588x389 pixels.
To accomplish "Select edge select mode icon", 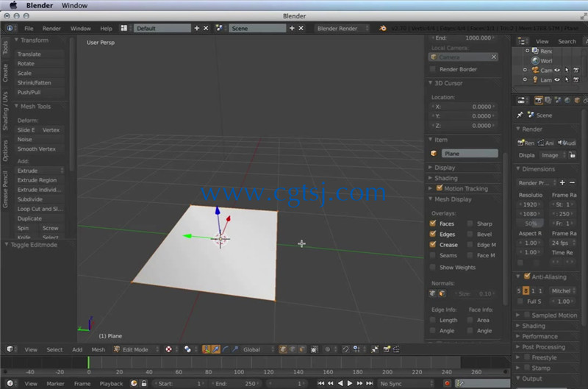I will (x=293, y=349).
